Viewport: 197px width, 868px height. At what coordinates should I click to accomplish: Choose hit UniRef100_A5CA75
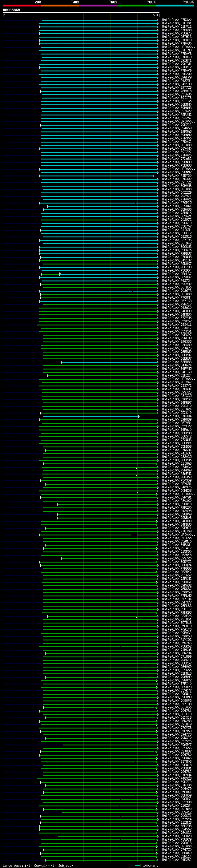tap(176, 33)
